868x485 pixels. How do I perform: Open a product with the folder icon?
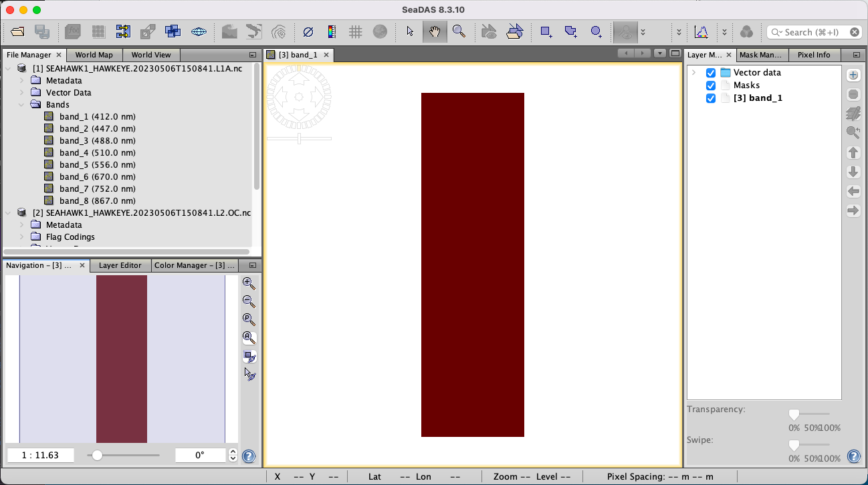pos(17,31)
